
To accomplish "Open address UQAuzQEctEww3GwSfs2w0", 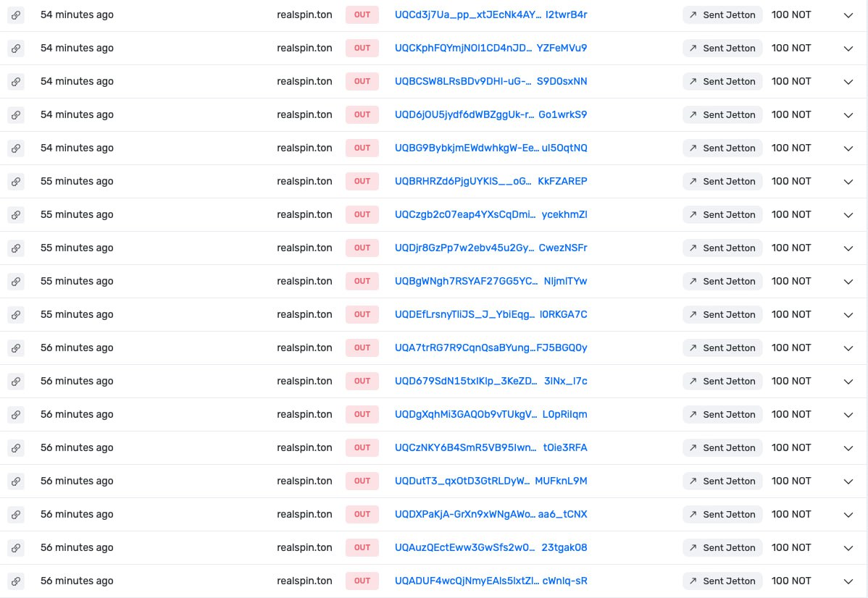I will tap(491, 547).
